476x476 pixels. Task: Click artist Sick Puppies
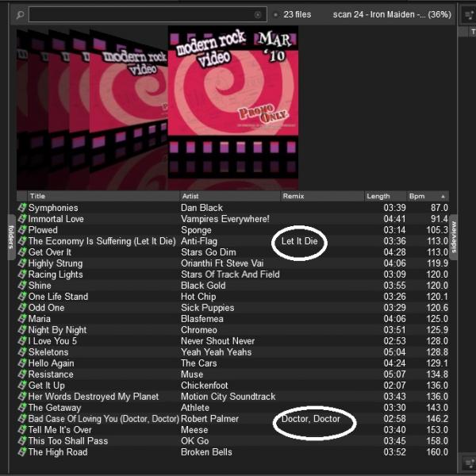[x=208, y=308]
